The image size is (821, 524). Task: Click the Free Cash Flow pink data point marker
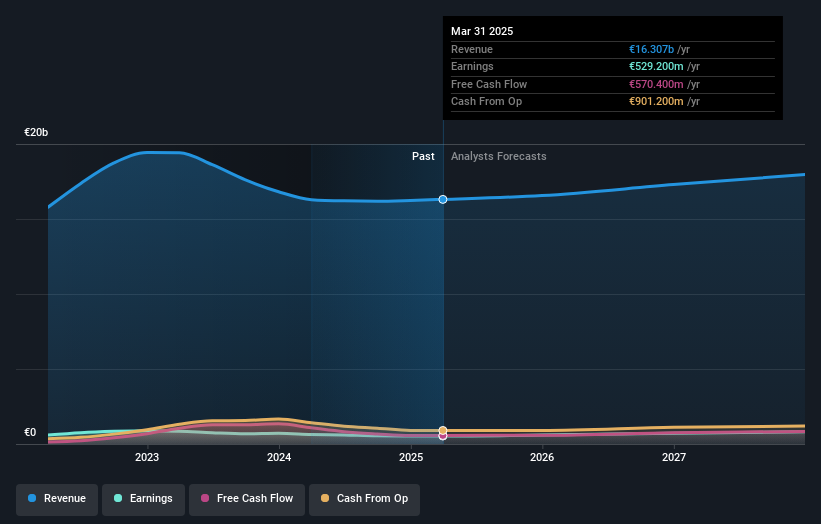point(443,436)
